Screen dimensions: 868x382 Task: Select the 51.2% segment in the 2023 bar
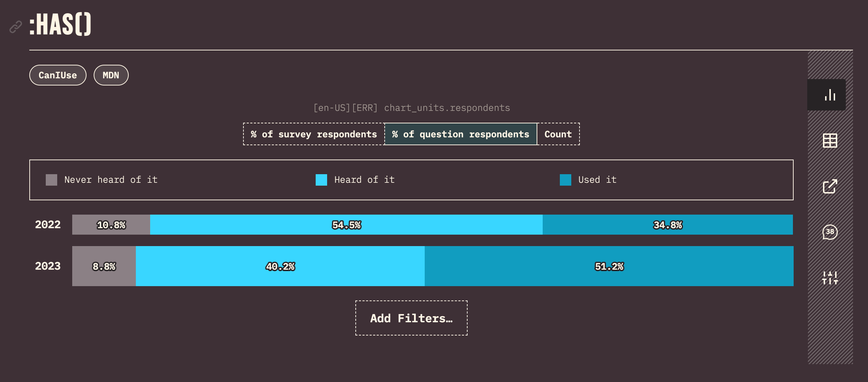tap(609, 266)
